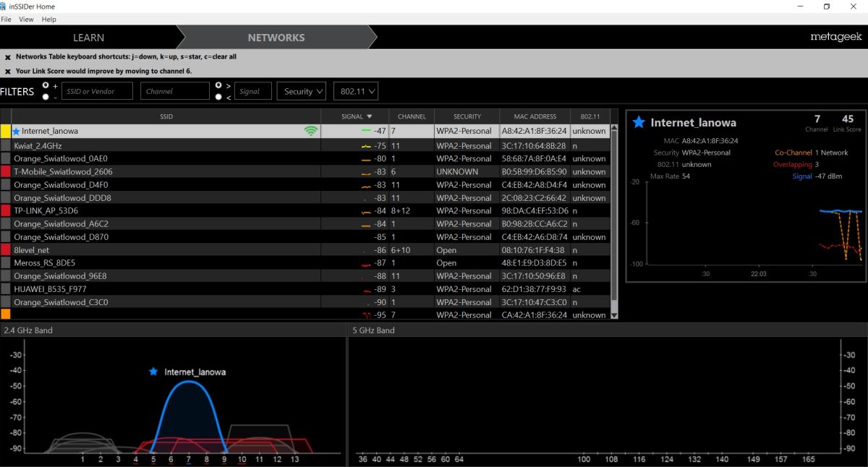Select the less-than signal radio button

pyautogui.click(x=218, y=96)
